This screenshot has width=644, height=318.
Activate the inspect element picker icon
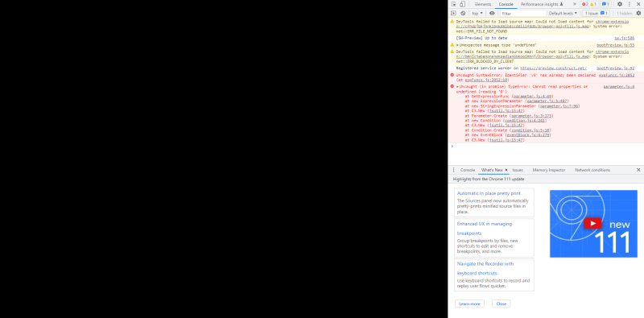tap(454, 4)
